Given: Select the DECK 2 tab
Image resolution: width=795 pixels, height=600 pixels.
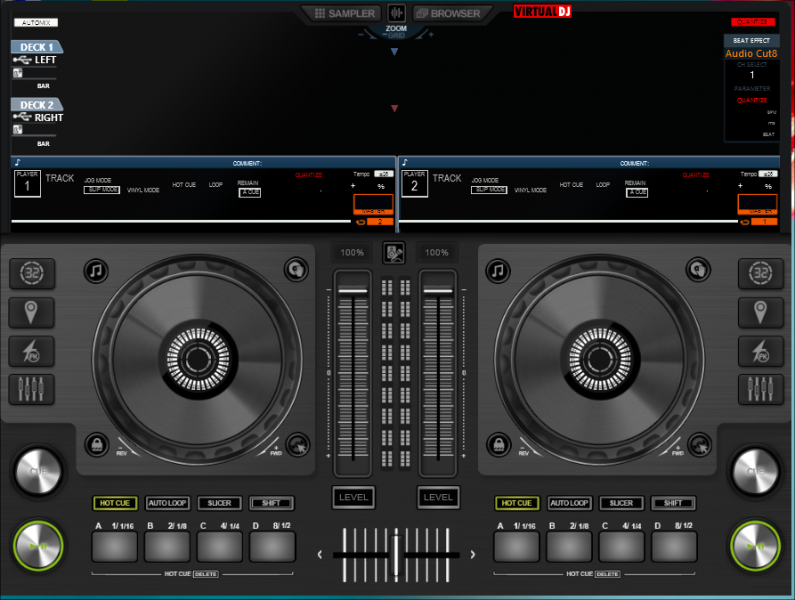Looking at the screenshot, I should [x=37, y=105].
